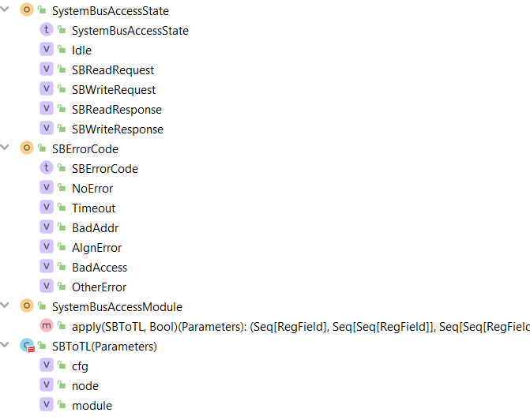
Task: Click the class icon beside SBToTL(Parameters)
Action: [x=27, y=345]
